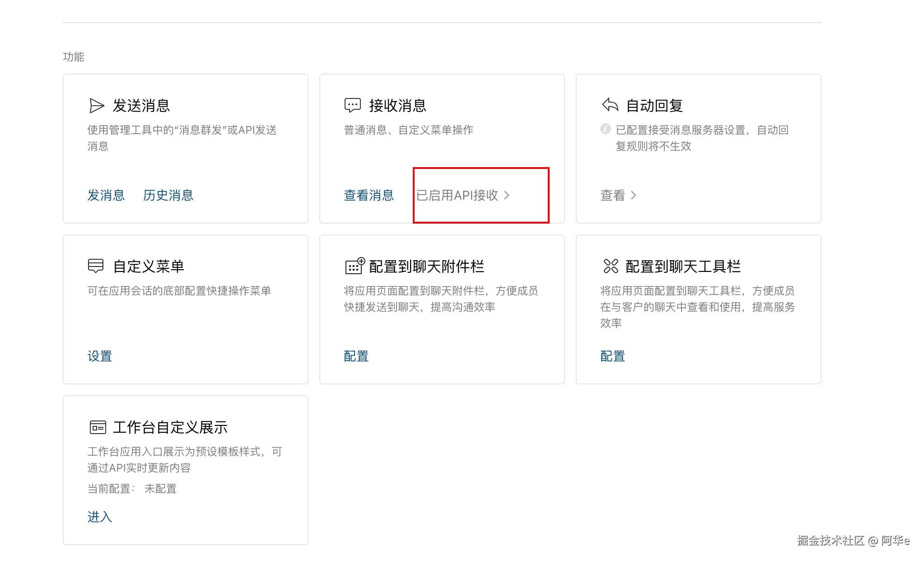924x561 pixels.
Task: Click 配置 under 配置到聊天附件栏
Action: coord(356,356)
